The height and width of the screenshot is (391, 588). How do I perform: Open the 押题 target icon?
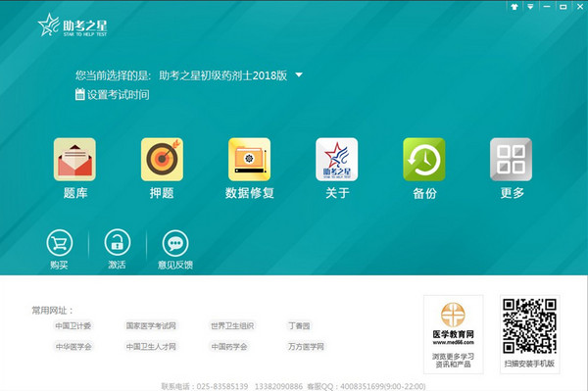coord(162,160)
